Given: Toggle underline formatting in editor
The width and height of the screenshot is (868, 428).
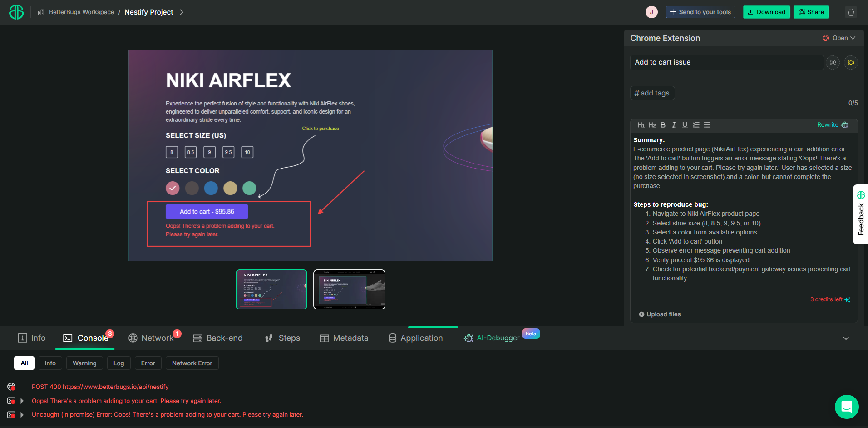Looking at the screenshot, I should click(685, 125).
